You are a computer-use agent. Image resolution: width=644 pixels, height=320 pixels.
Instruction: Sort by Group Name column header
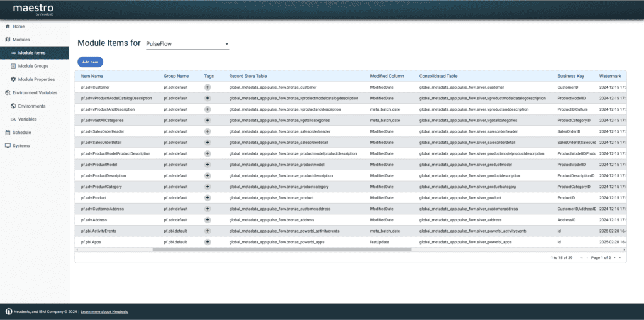click(x=176, y=76)
